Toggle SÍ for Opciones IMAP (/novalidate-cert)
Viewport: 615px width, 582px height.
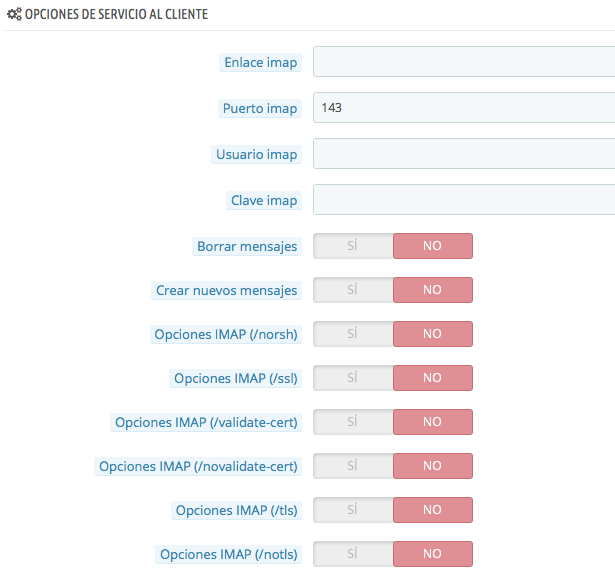tap(353, 466)
